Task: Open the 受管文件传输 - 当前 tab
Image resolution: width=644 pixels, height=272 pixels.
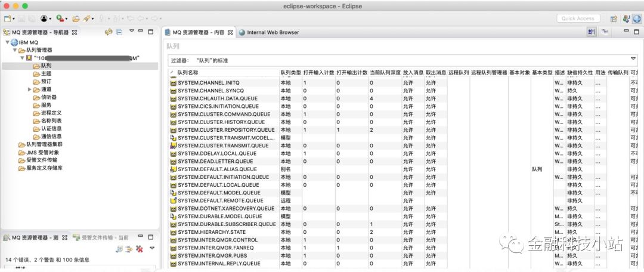Action: point(101,237)
